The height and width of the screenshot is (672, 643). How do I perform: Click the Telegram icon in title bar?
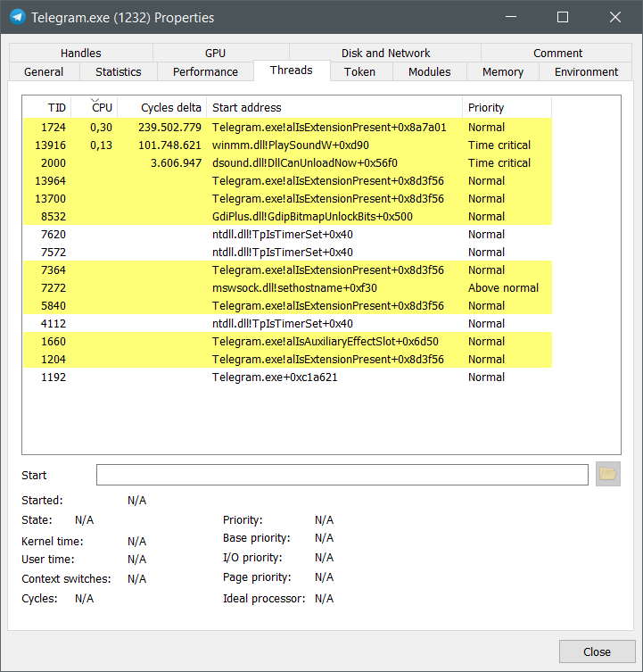pyautogui.click(x=18, y=17)
